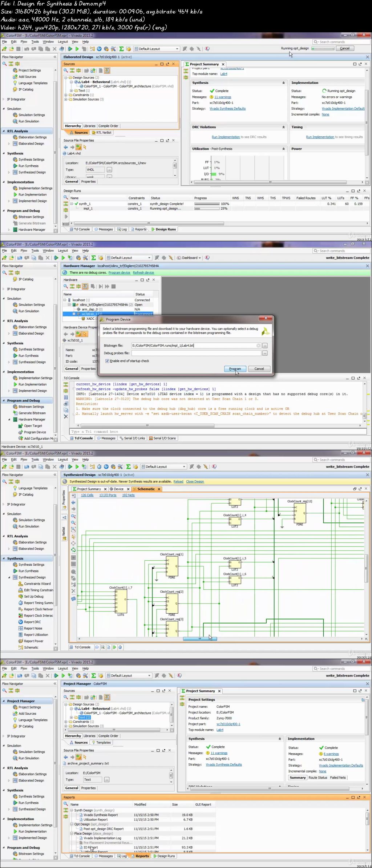Open Flow menu in Elaborated Design window
This screenshot has height=868, width=372.
(x=24, y=42)
